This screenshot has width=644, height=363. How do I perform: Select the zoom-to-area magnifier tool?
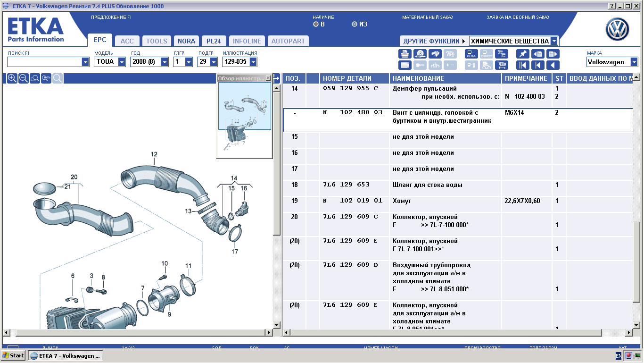34,78
